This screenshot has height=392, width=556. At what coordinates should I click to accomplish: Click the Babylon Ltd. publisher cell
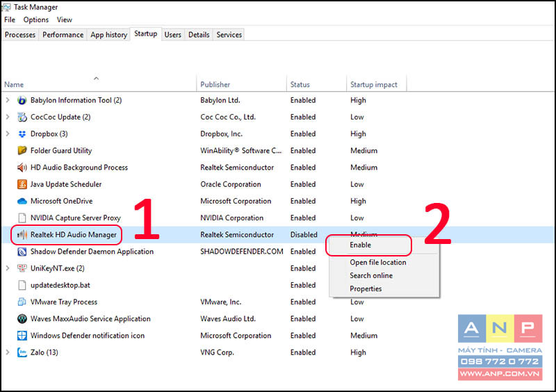coord(220,100)
